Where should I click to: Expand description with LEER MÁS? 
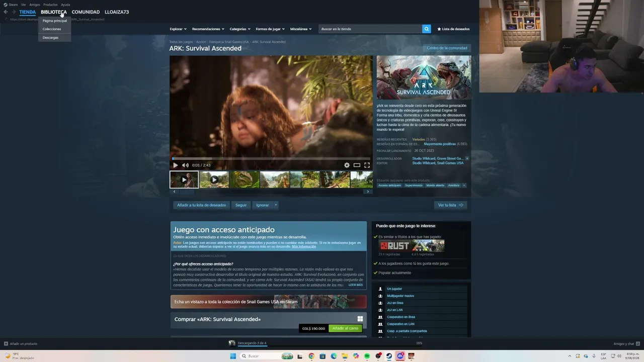tap(356, 285)
